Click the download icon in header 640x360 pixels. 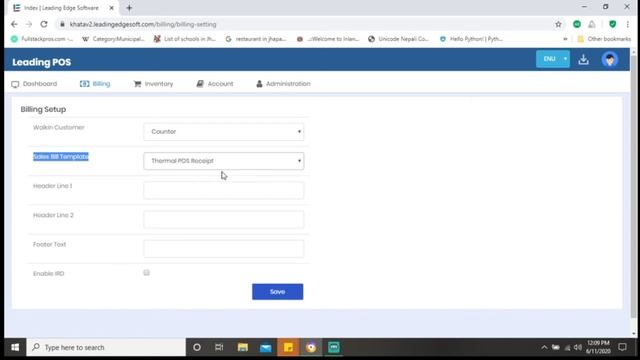584,60
